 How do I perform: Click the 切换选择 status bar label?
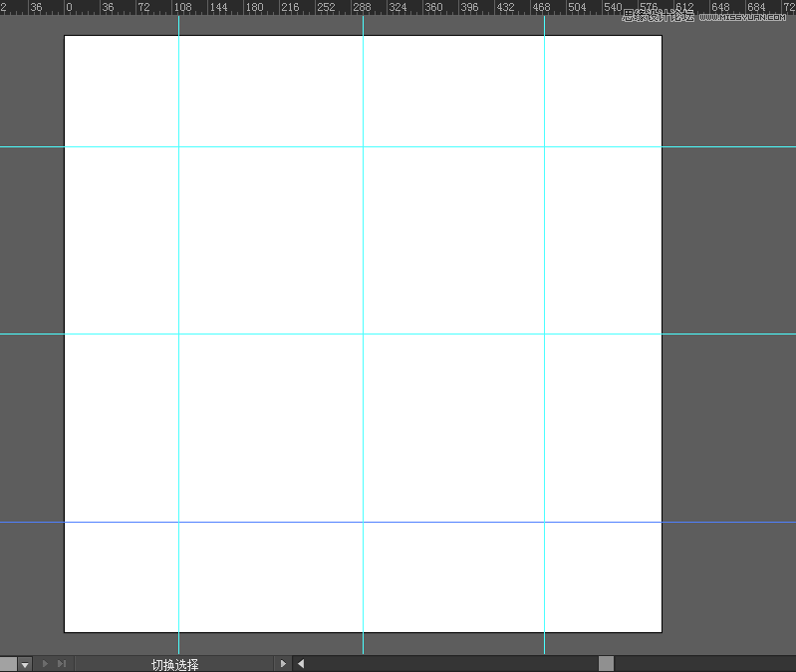pos(174,664)
